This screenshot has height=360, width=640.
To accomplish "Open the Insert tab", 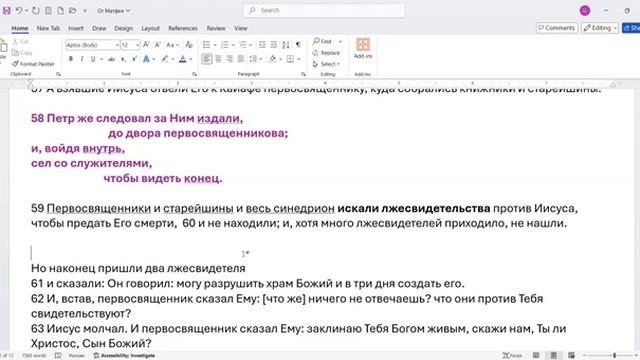I will [x=76, y=28].
